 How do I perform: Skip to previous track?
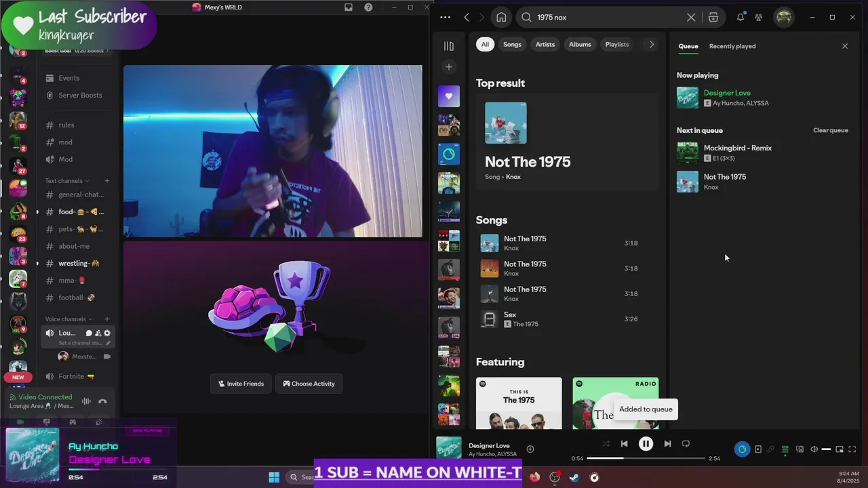click(x=624, y=444)
